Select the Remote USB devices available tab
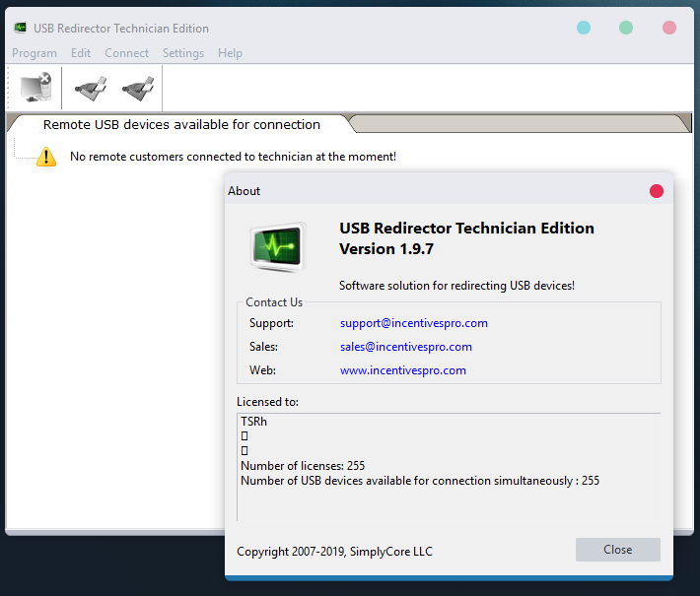 tap(181, 124)
